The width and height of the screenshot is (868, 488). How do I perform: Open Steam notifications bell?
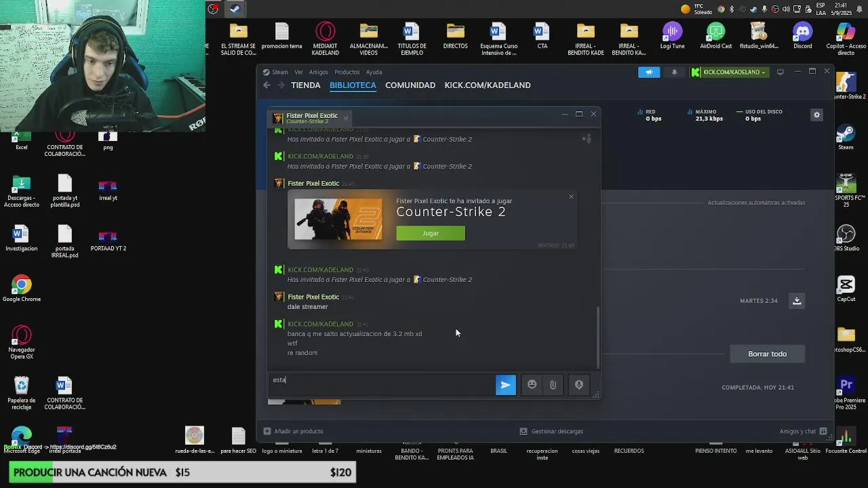pyautogui.click(x=674, y=72)
